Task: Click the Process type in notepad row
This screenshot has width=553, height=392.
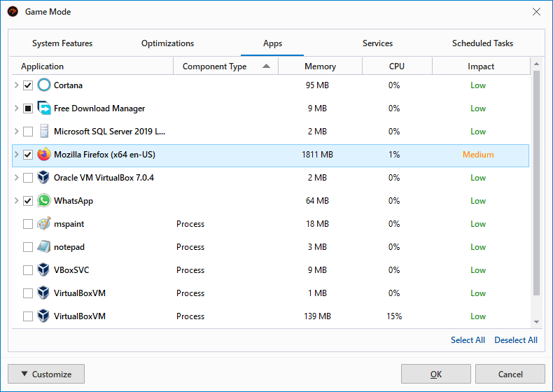Action: point(190,247)
